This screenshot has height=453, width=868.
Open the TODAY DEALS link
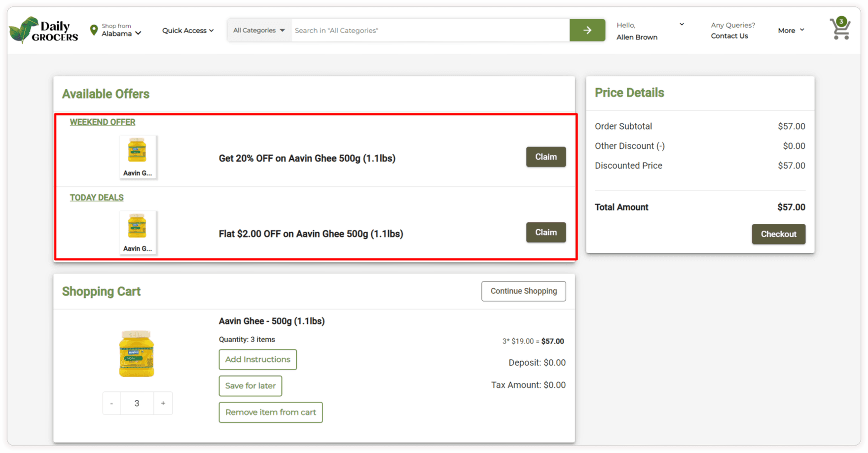(97, 198)
